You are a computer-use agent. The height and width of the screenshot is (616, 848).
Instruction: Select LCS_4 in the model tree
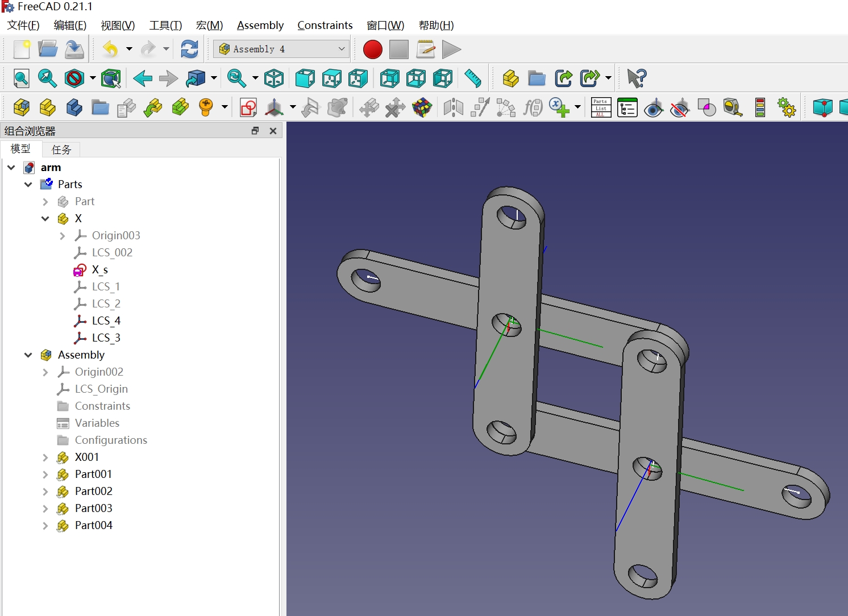[x=106, y=321]
